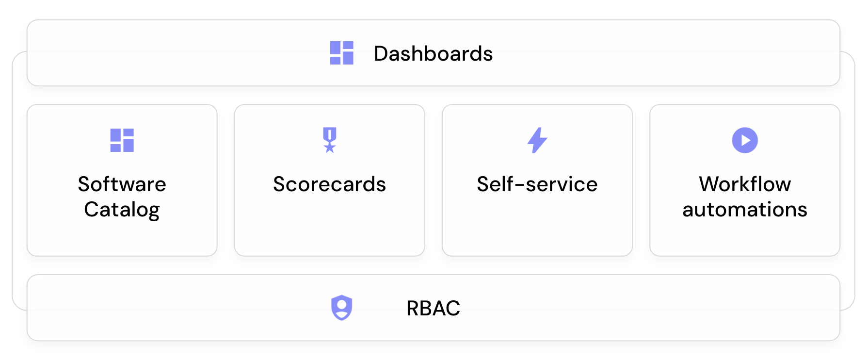Viewport: 868px width, 361px height.
Task: Click empty area below Self-service label
Action: point(537,226)
